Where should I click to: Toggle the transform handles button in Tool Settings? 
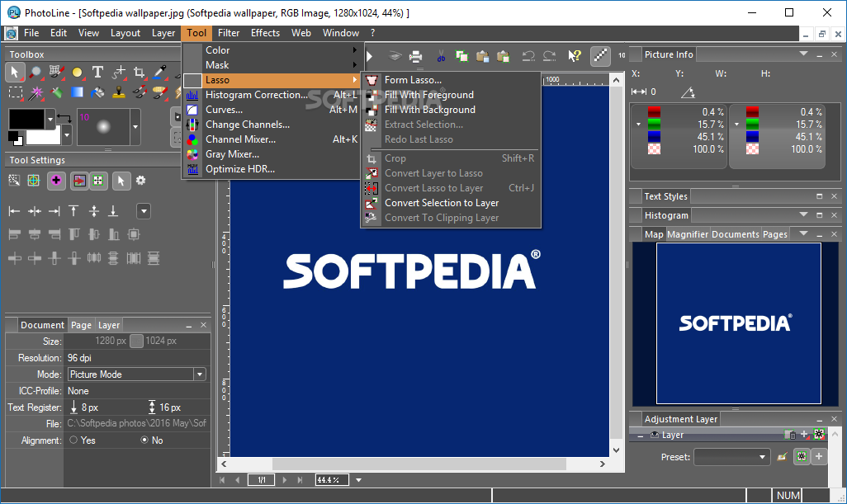98,181
